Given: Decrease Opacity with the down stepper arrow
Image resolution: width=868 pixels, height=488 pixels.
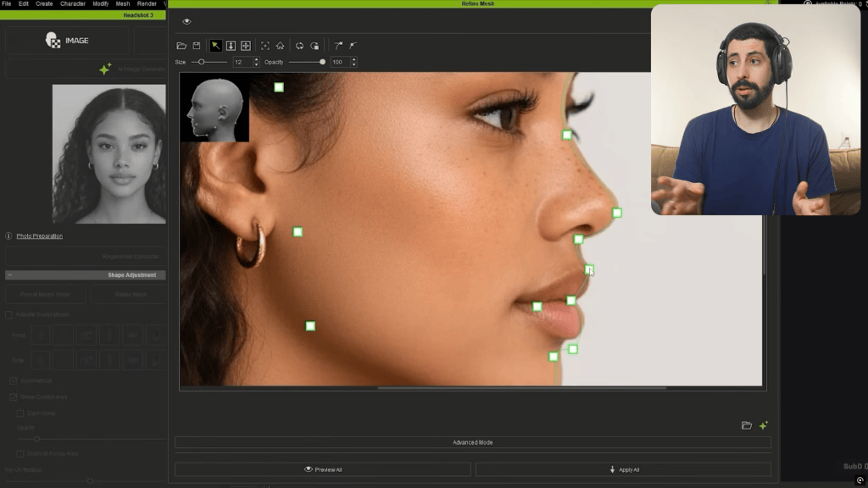Looking at the screenshot, I should coord(354,64).
